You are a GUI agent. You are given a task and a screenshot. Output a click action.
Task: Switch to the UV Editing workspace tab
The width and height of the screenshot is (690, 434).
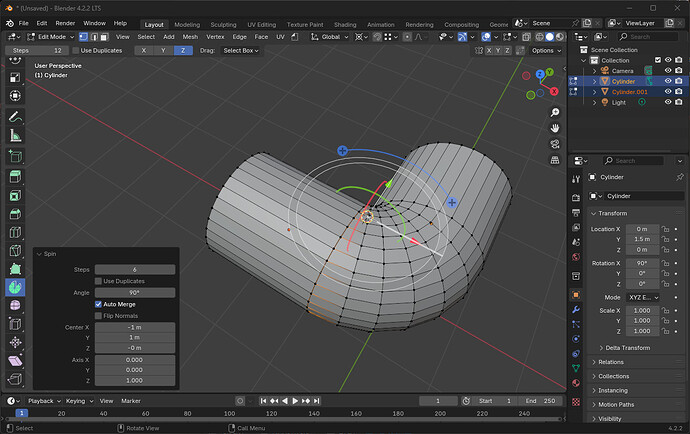click(x=261, y=25)
